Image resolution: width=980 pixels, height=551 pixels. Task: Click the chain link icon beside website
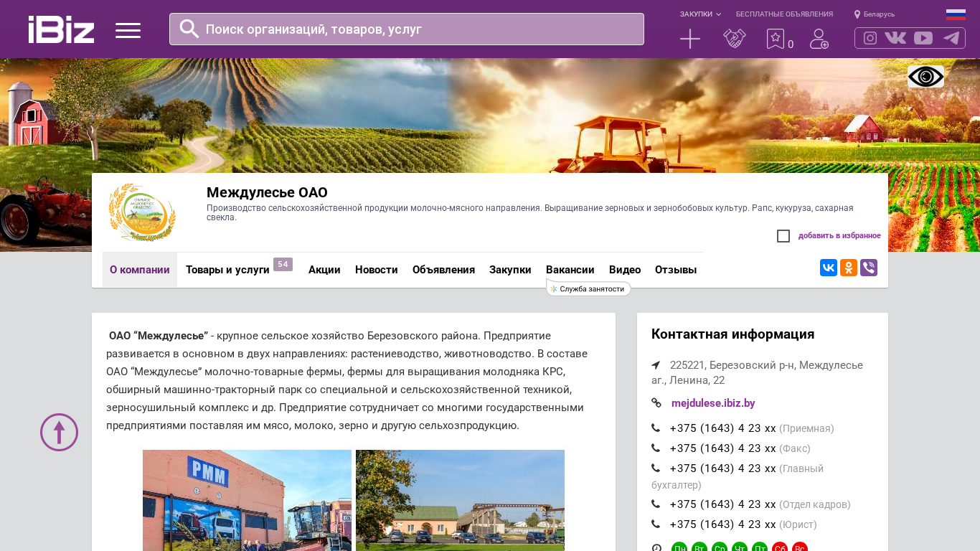click(x=656, y=403)
